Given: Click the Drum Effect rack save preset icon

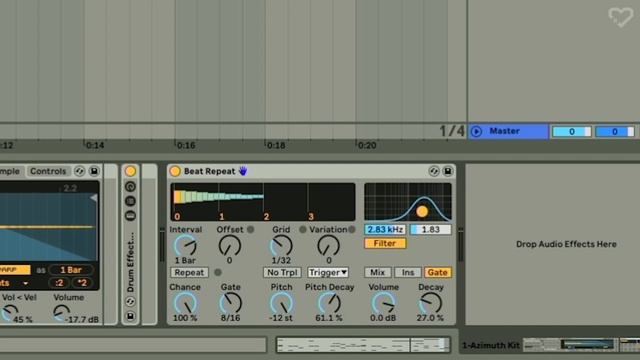Looking at the screenshot, I should click(131, 316).
